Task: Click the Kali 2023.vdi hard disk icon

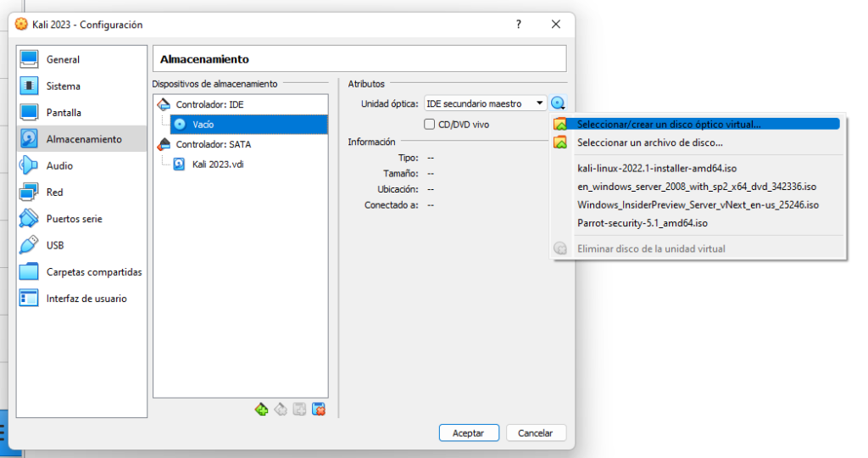Action: (180, 164)
